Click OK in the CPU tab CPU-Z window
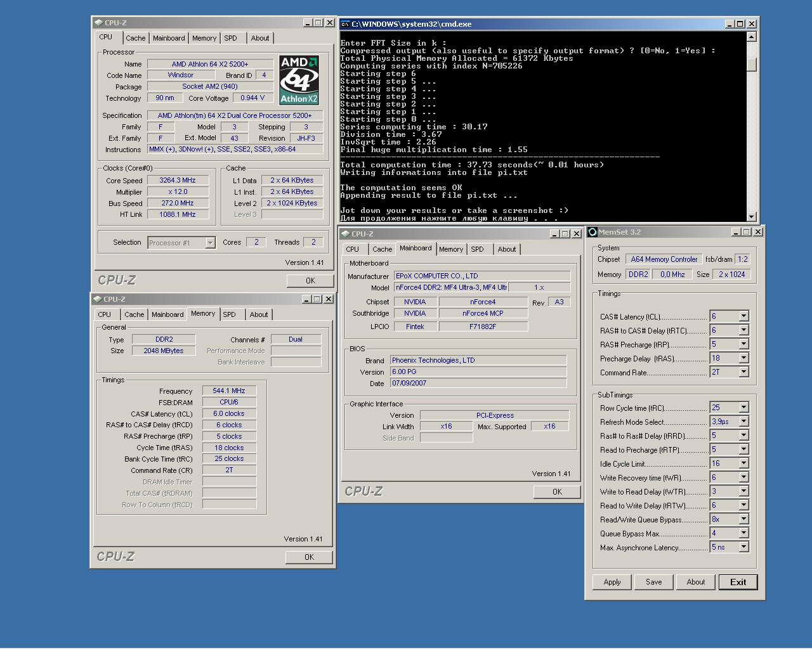This screenshot has height=653, width=812. coord(310,280)
